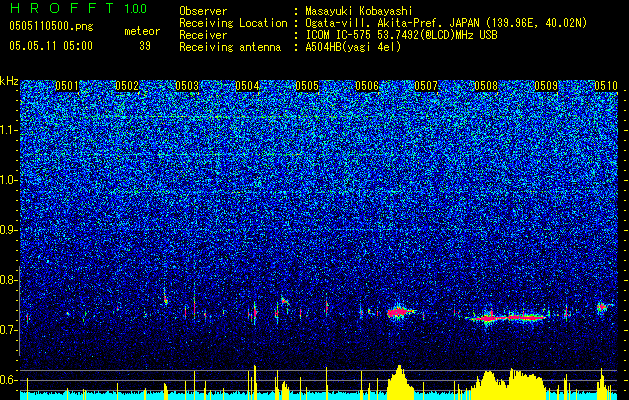629x400 pixels.
Task: Click the 0504 time marker
Action: pyautogui.click(x=247, y=86)
